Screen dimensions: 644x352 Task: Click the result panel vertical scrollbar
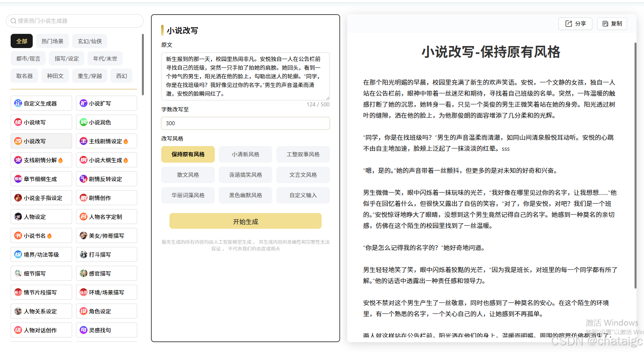coord(635,165)
